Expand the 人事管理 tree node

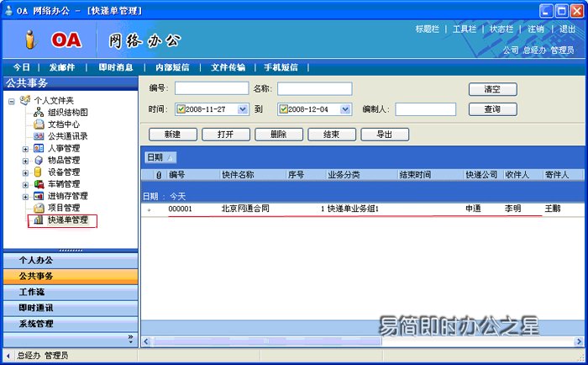25,149
